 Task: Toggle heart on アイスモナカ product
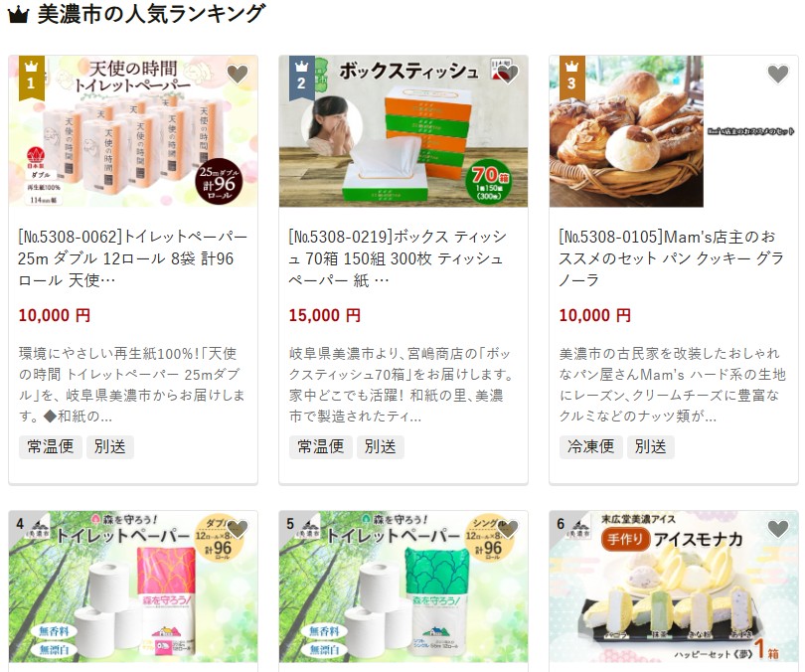[778, 529]
